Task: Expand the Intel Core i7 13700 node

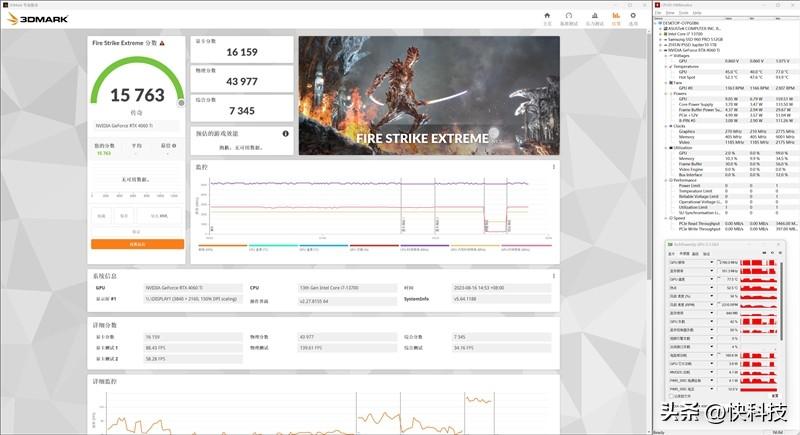Action: pos(661,34)
